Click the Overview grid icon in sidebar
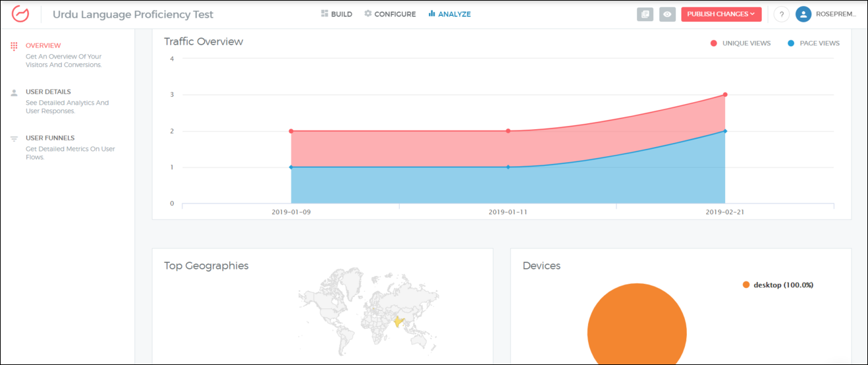 pyautogui.click(x=14, y=46)
